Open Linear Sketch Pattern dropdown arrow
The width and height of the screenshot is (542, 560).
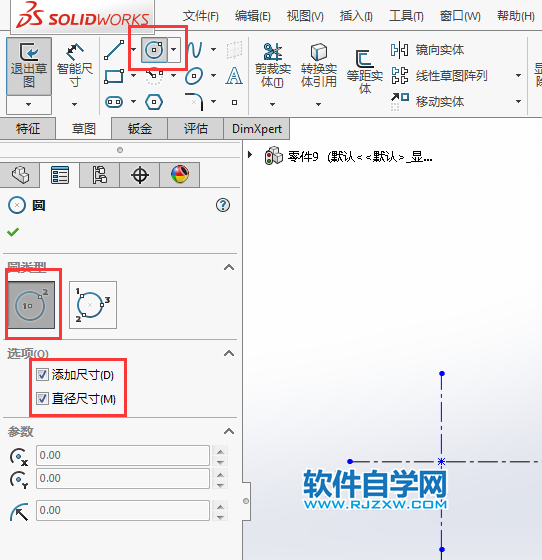click(x=518, y=76)
